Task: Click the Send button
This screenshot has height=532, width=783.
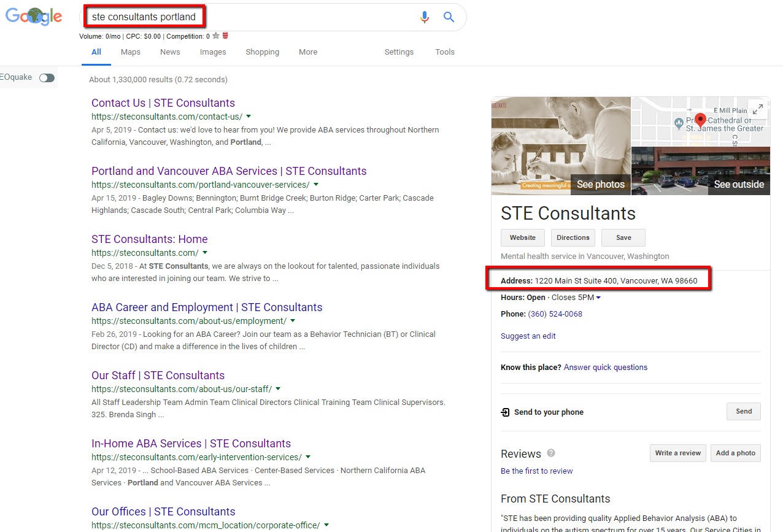Action: pyautogui.click(x=744, y=412)
